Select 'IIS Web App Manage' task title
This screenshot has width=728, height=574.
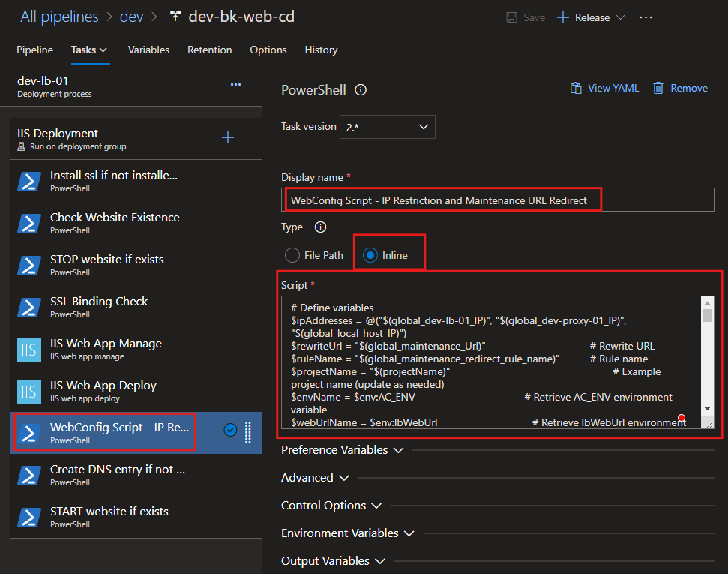tap(106, 344)
